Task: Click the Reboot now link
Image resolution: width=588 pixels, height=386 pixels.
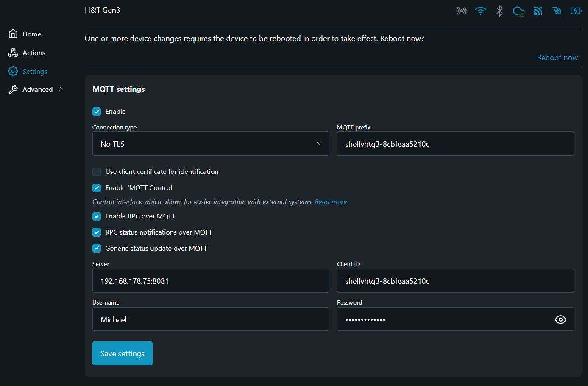Action: 557,58
